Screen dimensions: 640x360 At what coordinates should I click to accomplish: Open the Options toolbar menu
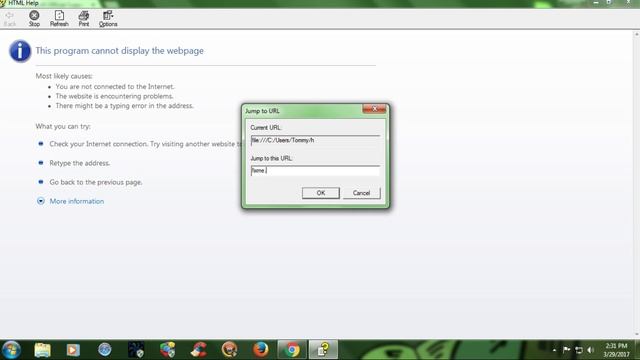[108, 19]
